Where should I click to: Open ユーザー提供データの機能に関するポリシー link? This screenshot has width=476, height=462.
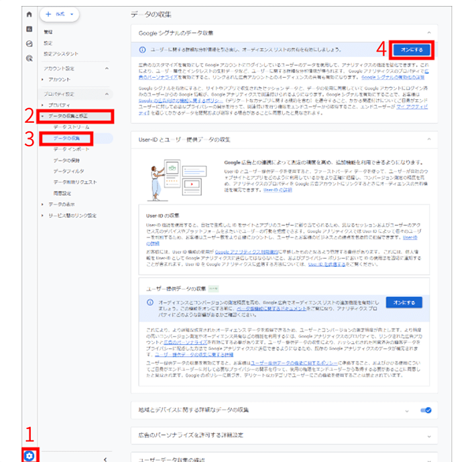tap(294, 363)
